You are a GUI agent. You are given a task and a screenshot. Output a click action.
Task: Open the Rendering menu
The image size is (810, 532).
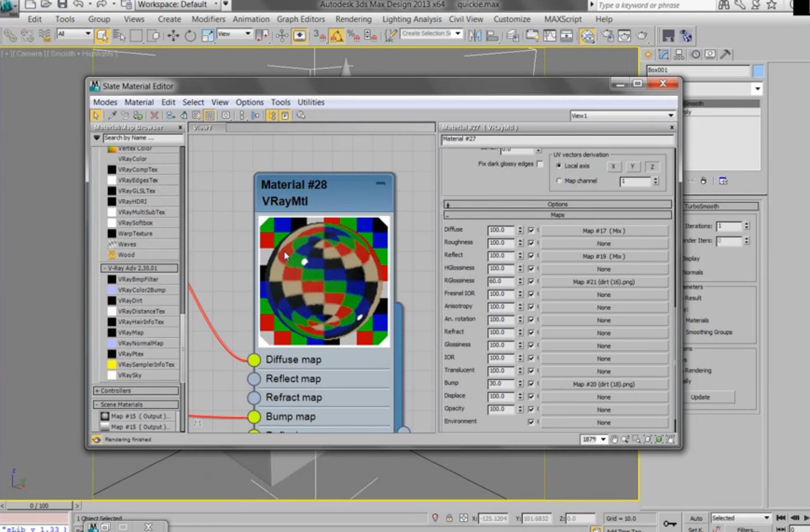coord(353,19)
